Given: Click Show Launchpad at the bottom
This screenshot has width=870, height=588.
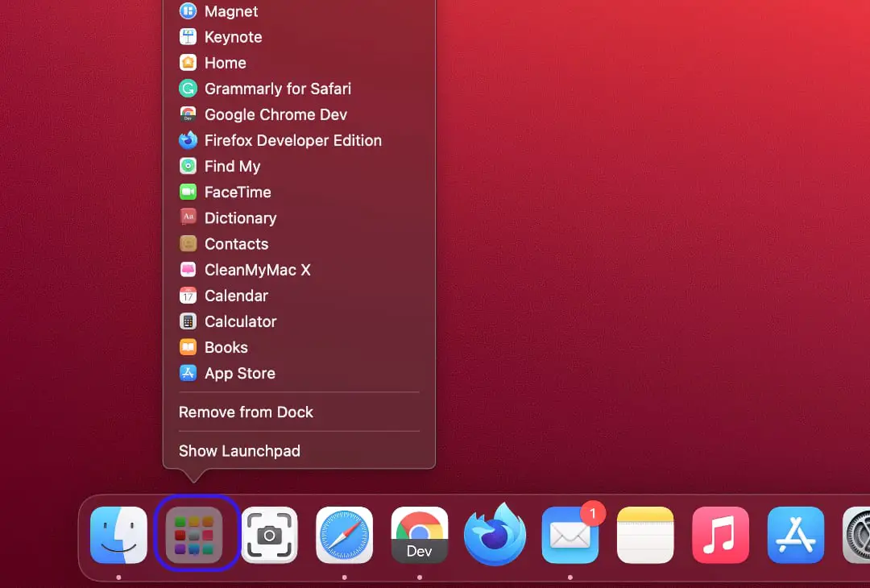Looking at the screenshot, I should point(239,451).
